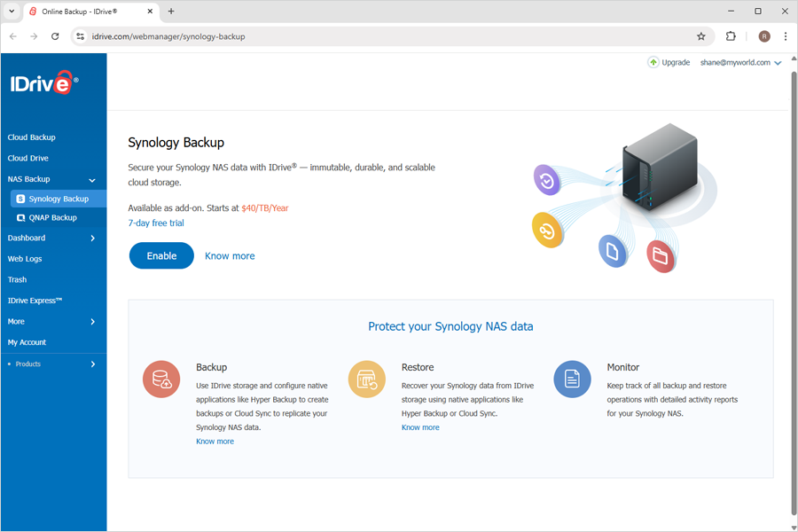Click the red folder bubble in illustration

[661, 256]
